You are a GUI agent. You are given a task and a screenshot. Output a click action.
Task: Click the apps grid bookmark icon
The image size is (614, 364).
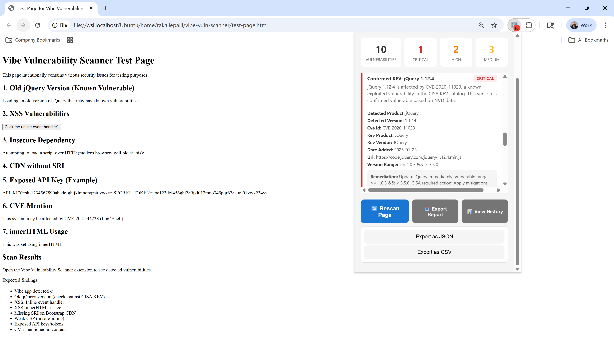[x=70, y=40]
